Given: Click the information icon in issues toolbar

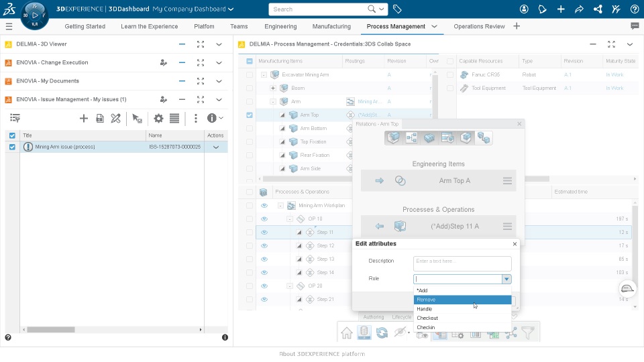Looking at the screenshot, I should (211, 118).
